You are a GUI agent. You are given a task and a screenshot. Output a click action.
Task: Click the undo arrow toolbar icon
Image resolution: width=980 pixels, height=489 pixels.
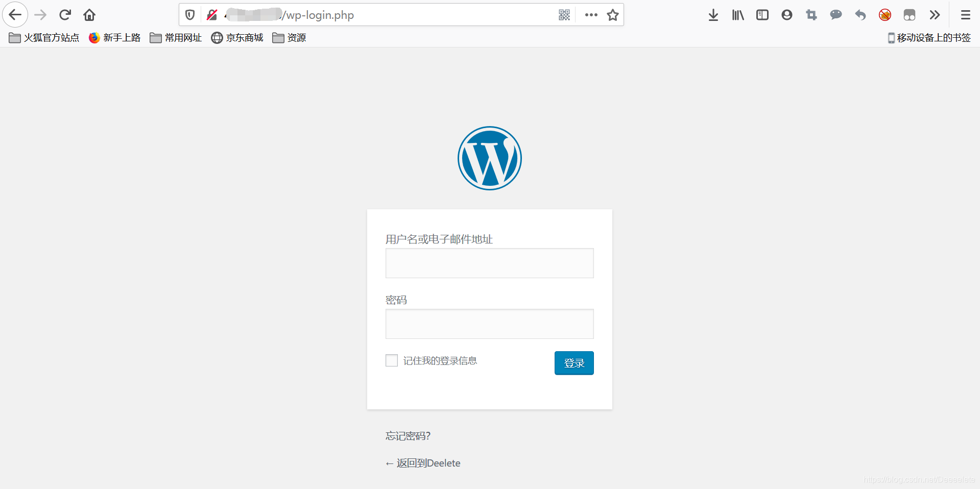pos(861,15)
